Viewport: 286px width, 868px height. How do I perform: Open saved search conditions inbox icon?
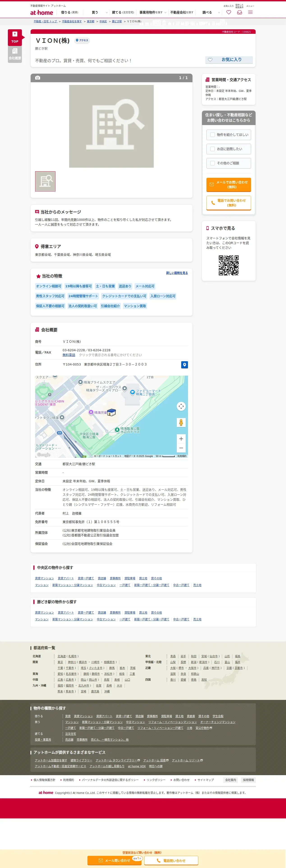[x=240, y=12]
